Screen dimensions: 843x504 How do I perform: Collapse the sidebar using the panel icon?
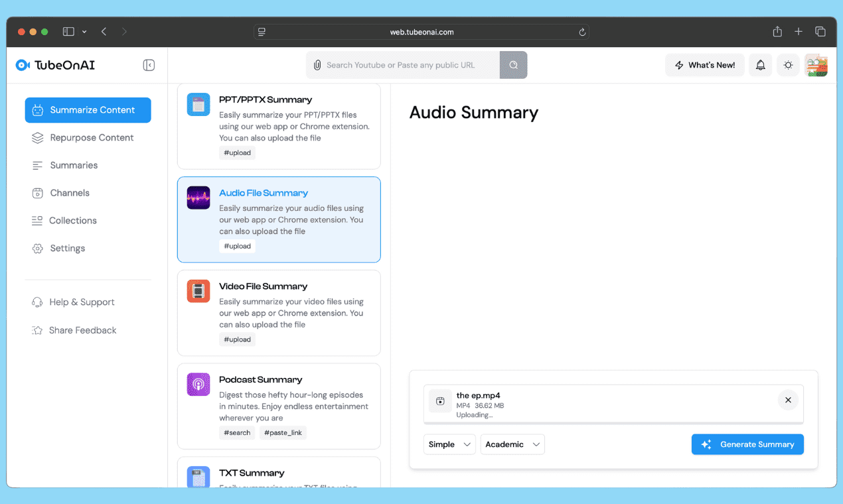(x=149, y=65)
